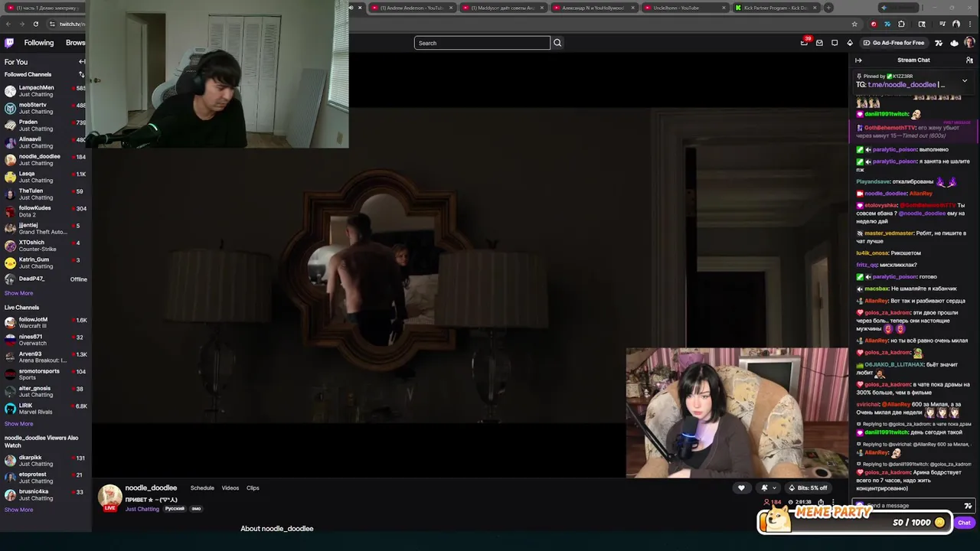Reload the page in the browser
The image size is (980, 551).
coord(35,24)
